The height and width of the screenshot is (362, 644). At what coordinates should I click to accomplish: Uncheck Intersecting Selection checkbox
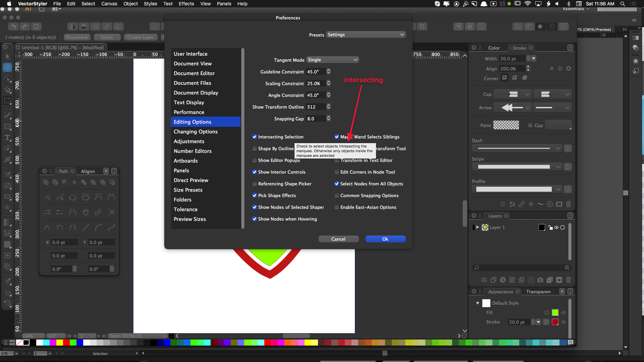(255, 137)
